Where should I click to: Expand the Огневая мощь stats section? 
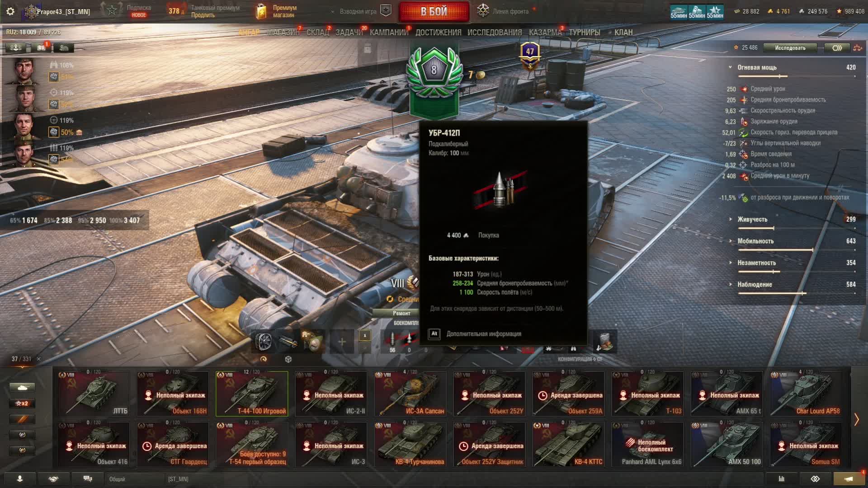[757, 67]
